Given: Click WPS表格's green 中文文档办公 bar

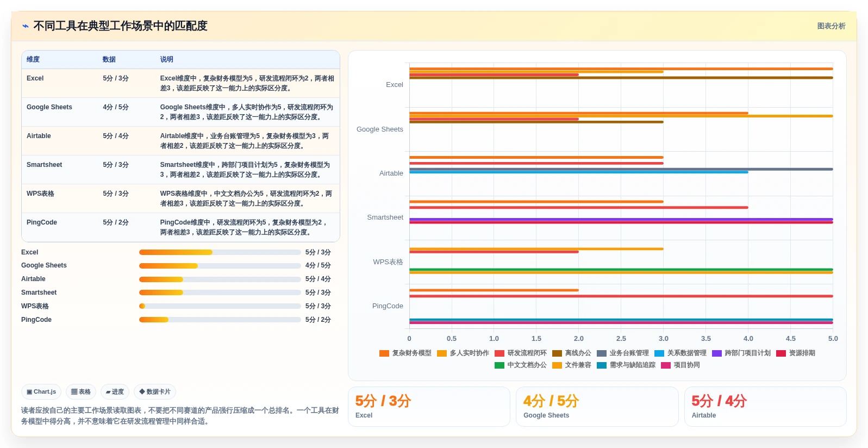Looking at the screenshot, I should [x=621, y=269].
